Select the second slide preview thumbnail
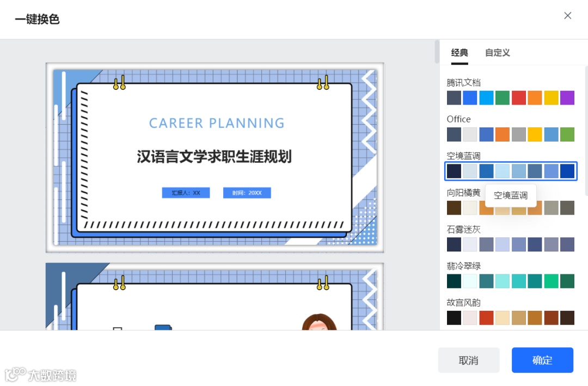Viewport: 588px width, 386px height. (x=215, y=296)
